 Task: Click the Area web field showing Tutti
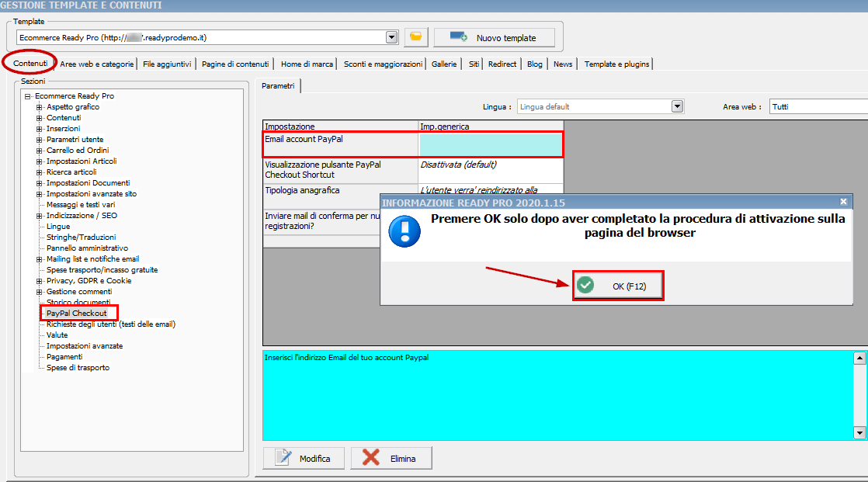click(817, 106)
